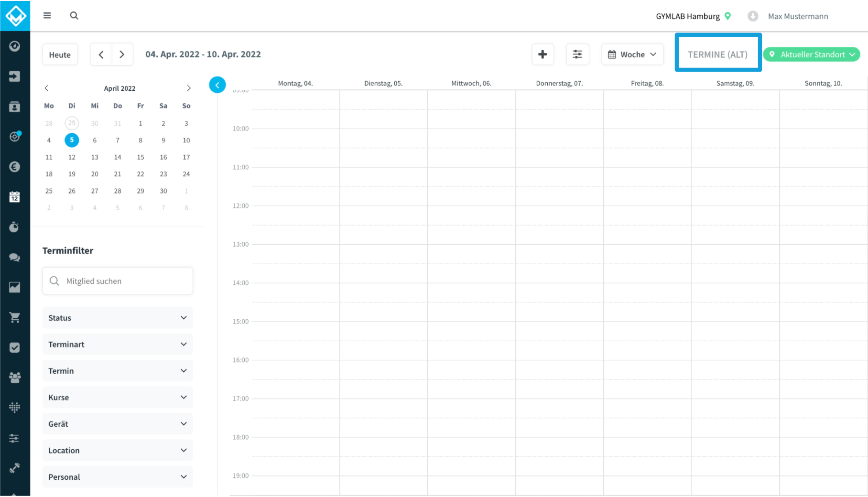Click the search magnifier icon

pos(74,15)
